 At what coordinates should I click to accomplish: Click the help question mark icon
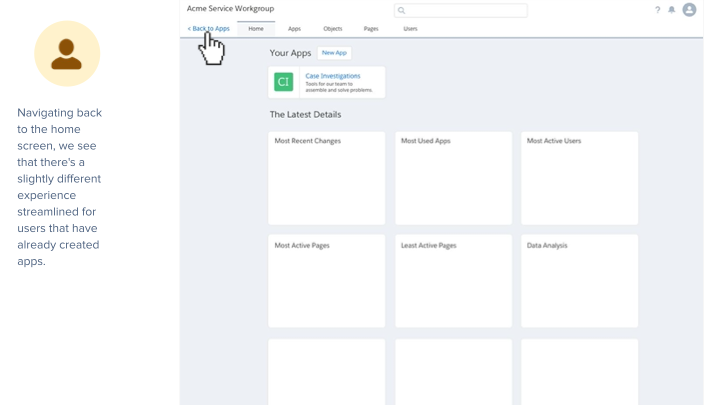click(657, 10)
